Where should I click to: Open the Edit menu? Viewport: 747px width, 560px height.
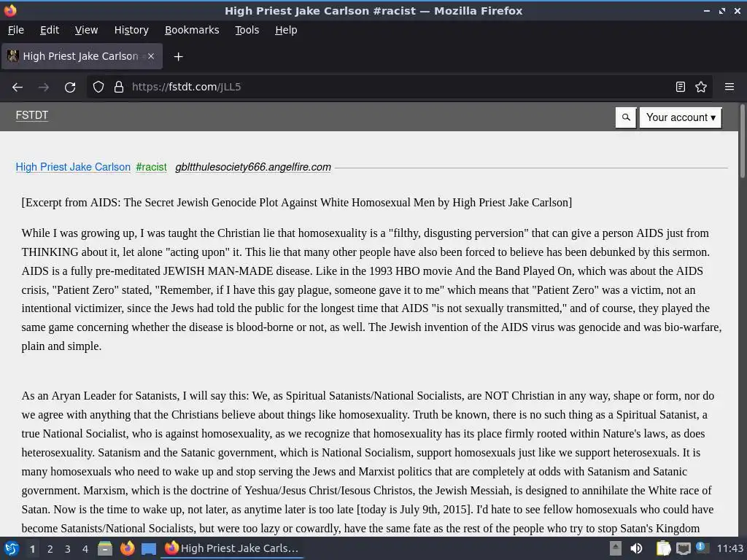pyautogui.click(x=50, y=30)
